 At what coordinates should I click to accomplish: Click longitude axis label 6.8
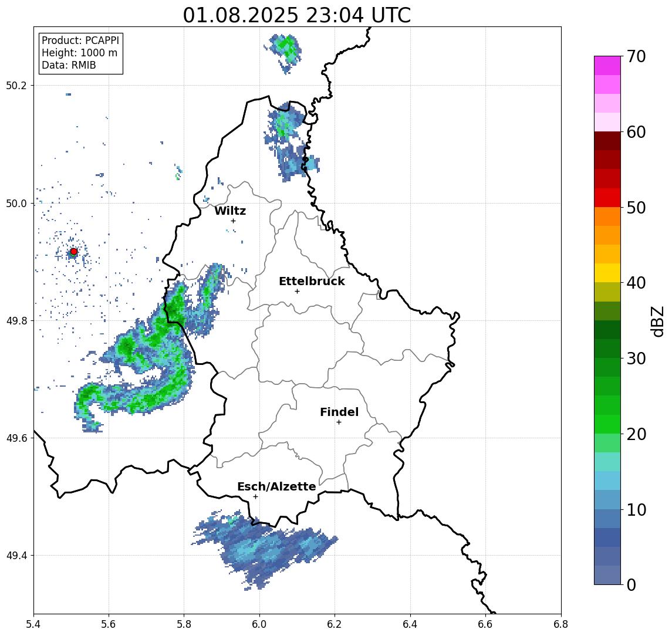tap(561, 624)
